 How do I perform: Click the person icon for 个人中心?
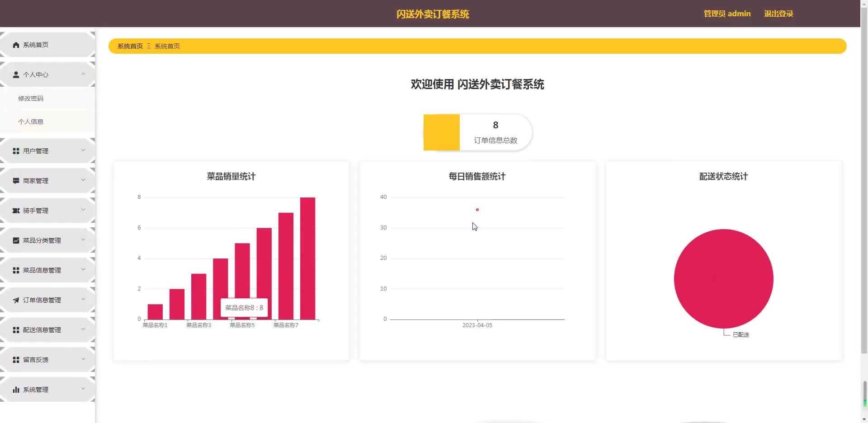(x=16, y=75)
